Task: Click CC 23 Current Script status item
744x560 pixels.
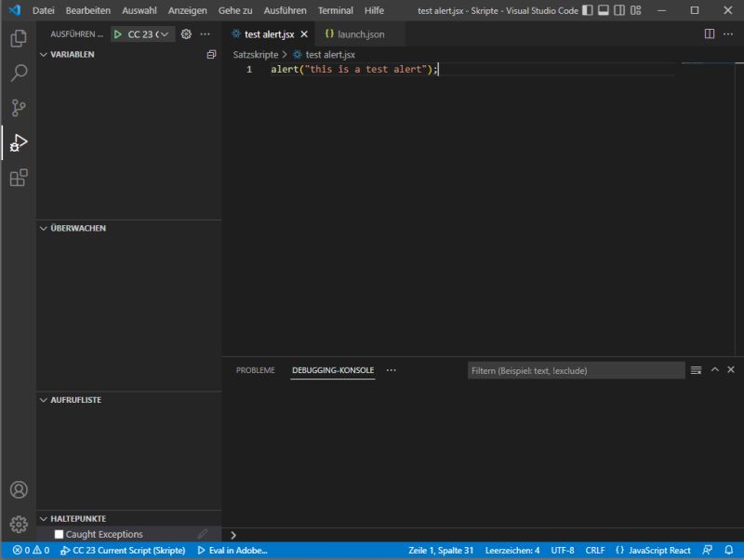Action: tap(123, 551)
